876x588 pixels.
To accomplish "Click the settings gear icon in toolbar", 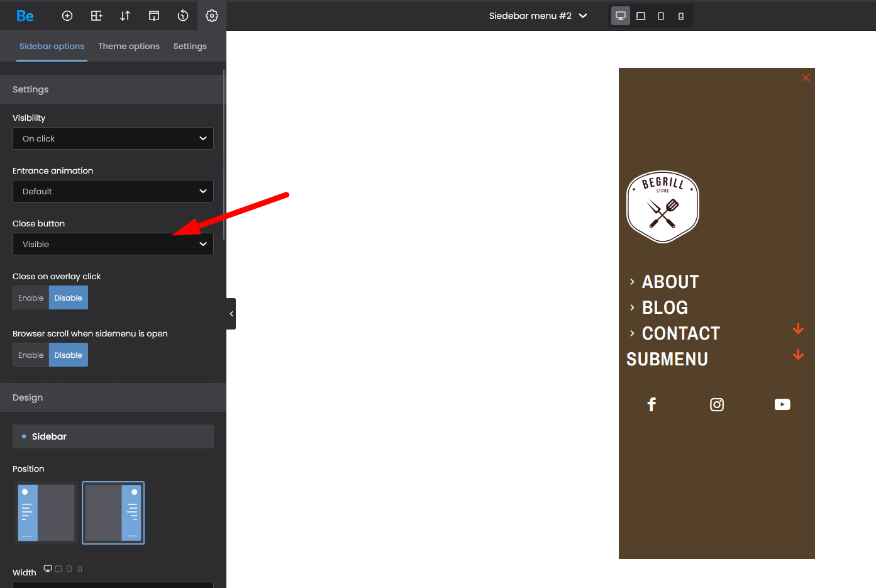I will pos(212,16).
